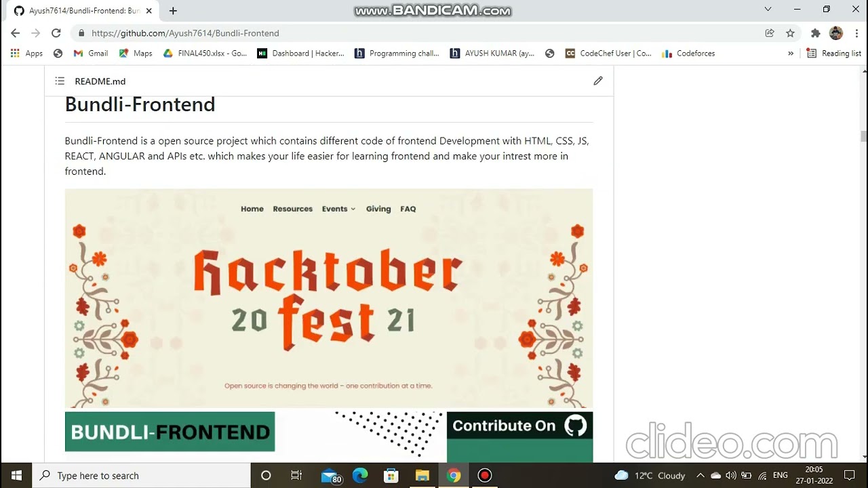Switch to Chrome on the taskbar
This screenshot has width=868, height=488.
pos(454,475)
